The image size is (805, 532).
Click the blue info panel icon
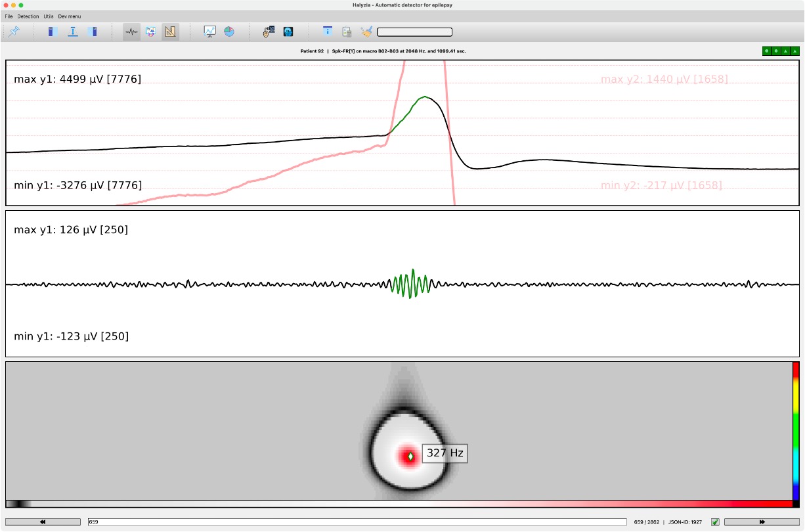pyautogui.click(x=328, y=32)
